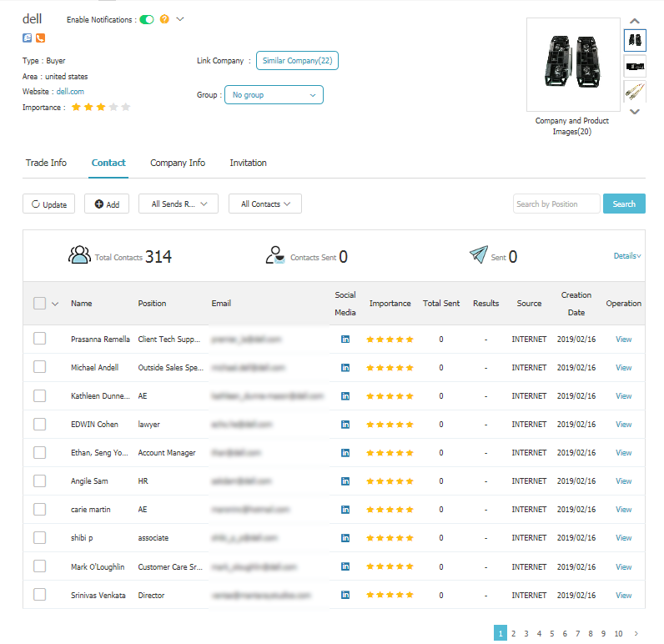Image resolution: width=664 pixels, height=644 pixels.
Task: Set company importance to fifth star
Action: (x=125, y=107)
